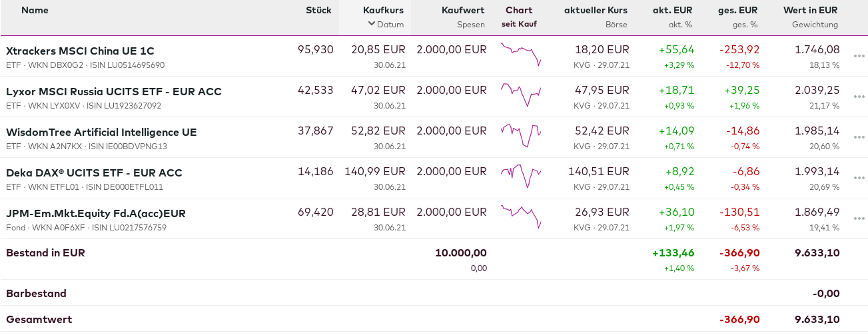The height and width of the screenshot is (335, 868).
Task: Open the JPM-Em.Mkt.Equity row options menu
Action: [858, 218]
